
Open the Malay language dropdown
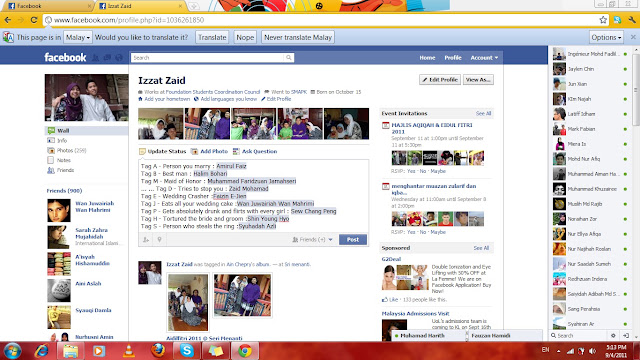[x=78, y=37]
